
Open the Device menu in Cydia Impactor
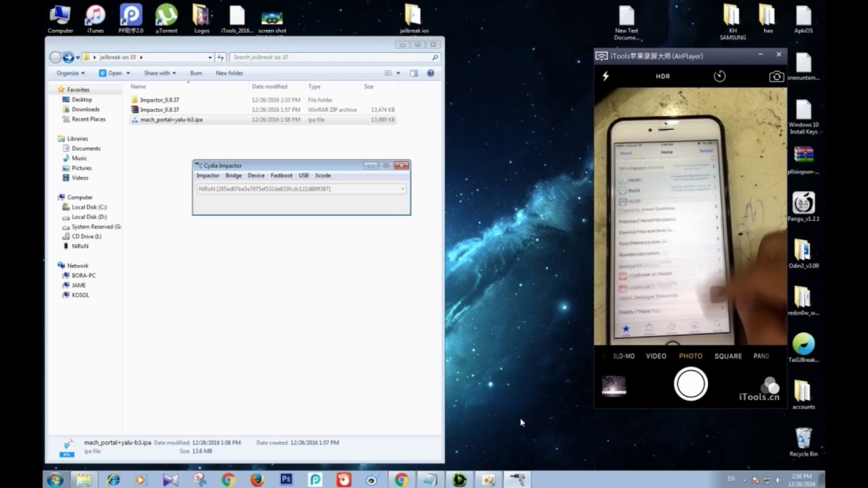coord(256,176)
